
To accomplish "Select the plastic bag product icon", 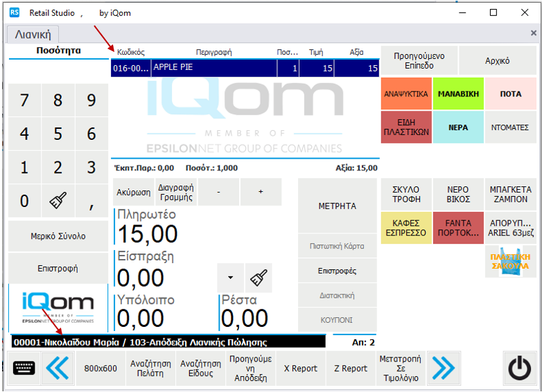I will (510, 261).
